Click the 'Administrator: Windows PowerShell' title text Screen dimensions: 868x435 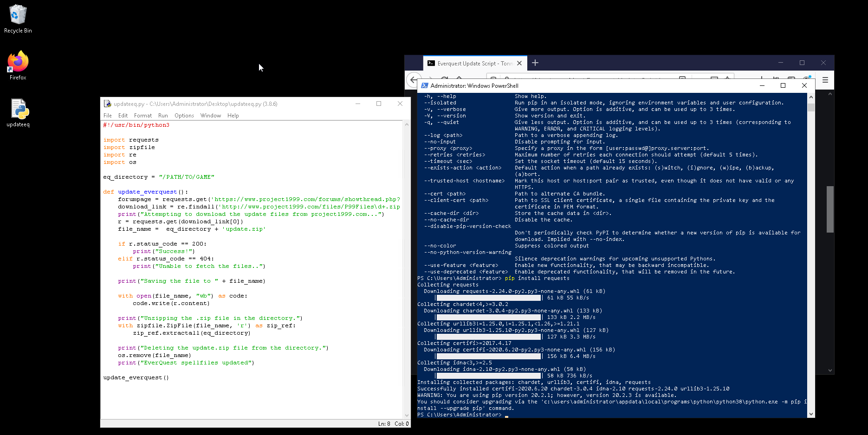474,86
